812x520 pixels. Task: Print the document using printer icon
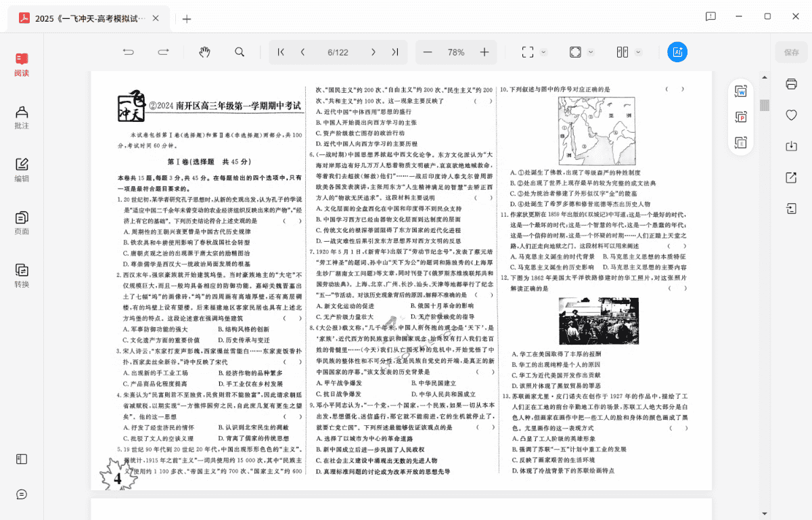click(x=791, y=84)
